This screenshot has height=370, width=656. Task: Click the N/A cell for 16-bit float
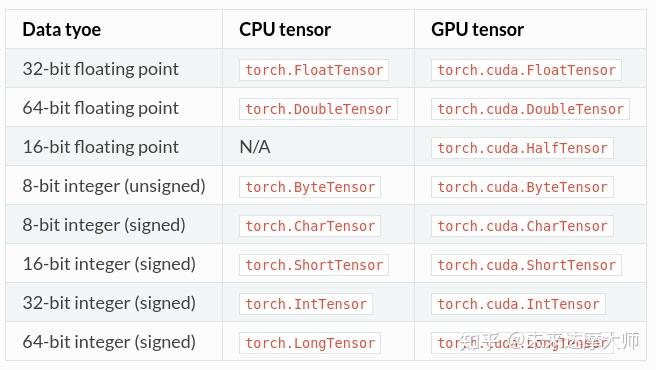[255, 147]
